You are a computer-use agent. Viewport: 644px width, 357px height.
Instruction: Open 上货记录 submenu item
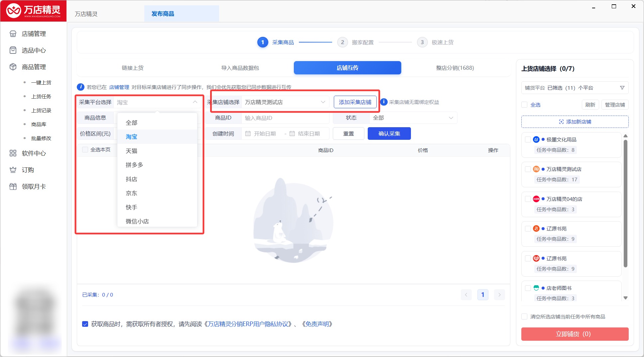coord(41,110)
